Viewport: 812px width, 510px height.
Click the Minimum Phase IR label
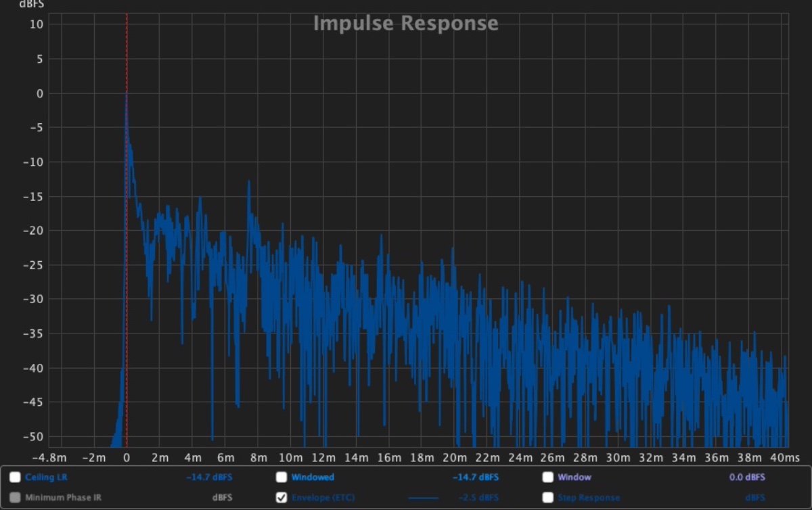point(63,498)
